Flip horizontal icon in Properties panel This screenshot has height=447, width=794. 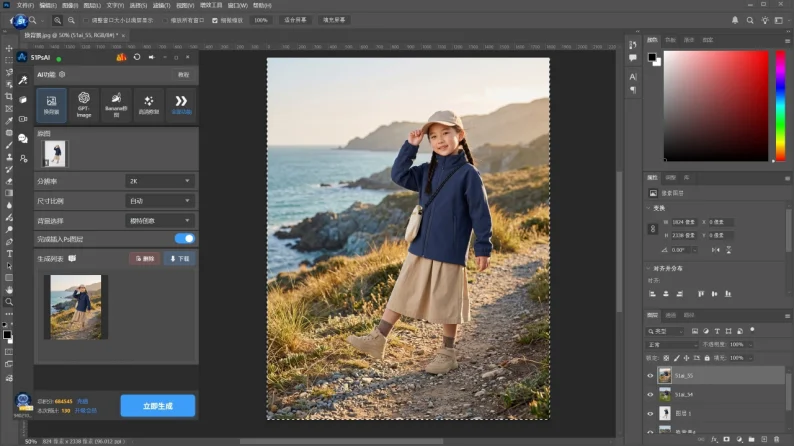point(715,250)
